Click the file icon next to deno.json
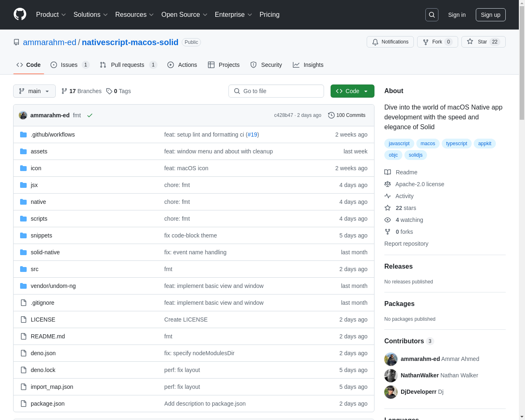The width and height of the screenshot is (525, 420). (23, 353)
